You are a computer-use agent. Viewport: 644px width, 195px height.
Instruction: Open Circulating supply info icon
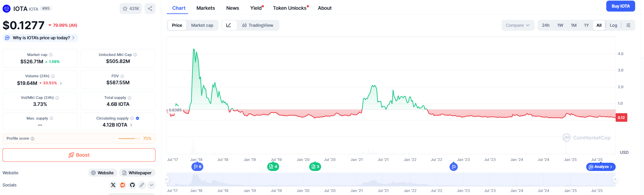click(x=132, y=118)
